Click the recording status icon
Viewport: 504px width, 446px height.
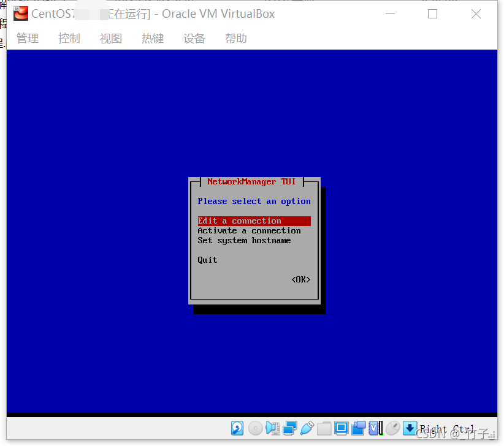358,428
